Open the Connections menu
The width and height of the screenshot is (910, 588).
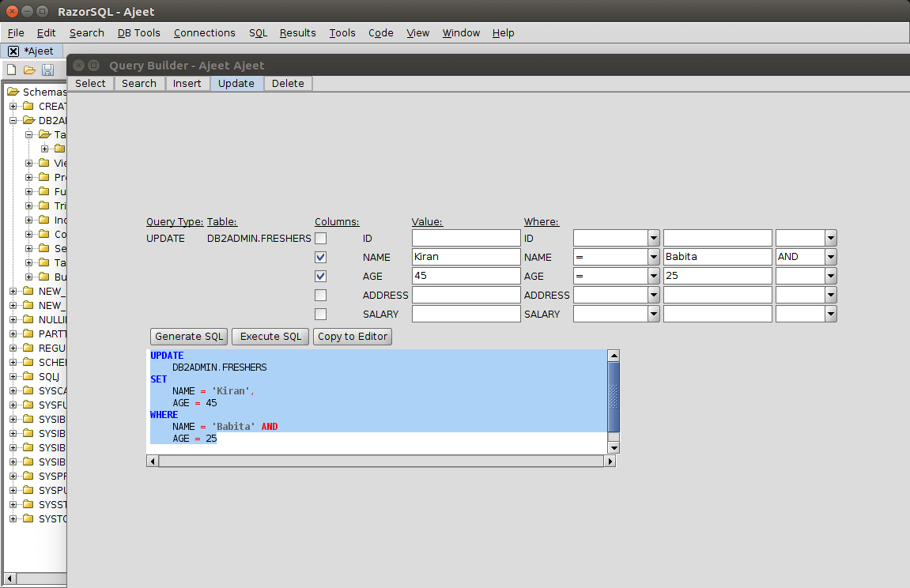tap(204, 33)
